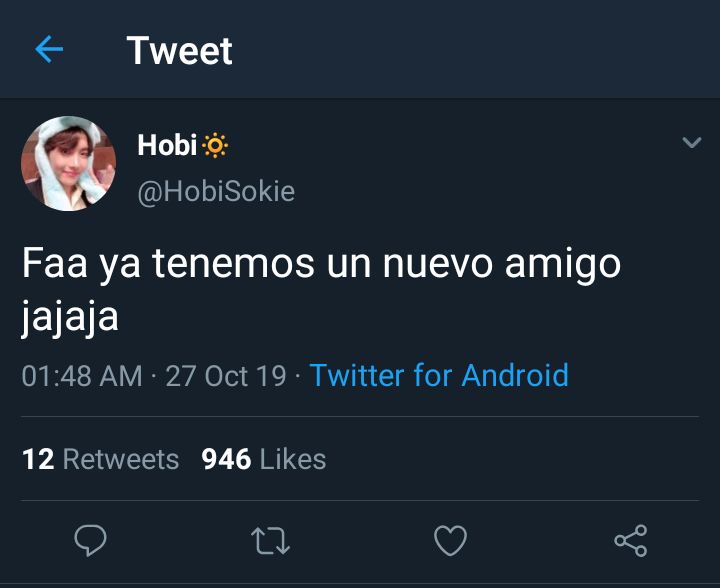Image resolution: width=720 pixels, height=588 pixels.
Task: Click the Tweet header title
Action: click(180, 50)
